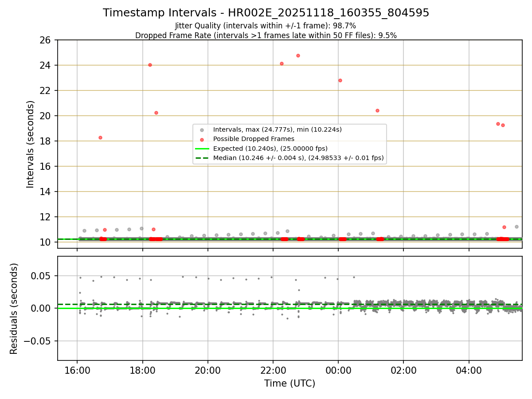Select the 'Jitter Quality' 98.7% subtitle line

pos(266,26)
